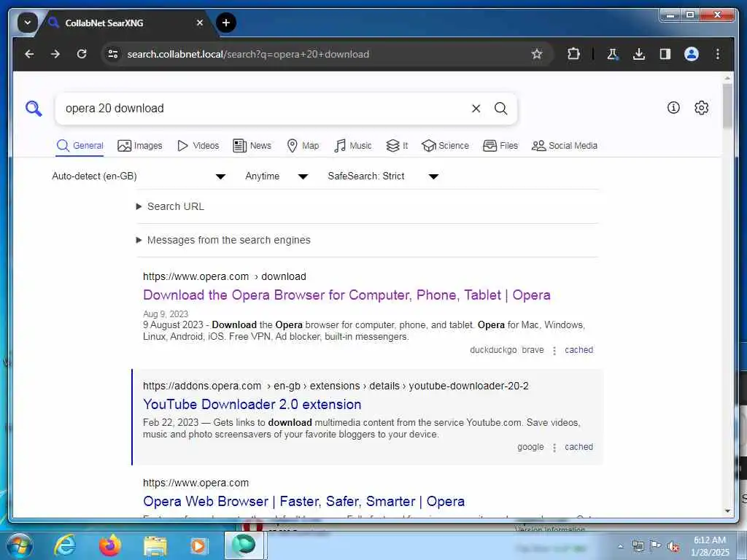Open the tab search dropdown

(x=28, y=23)
